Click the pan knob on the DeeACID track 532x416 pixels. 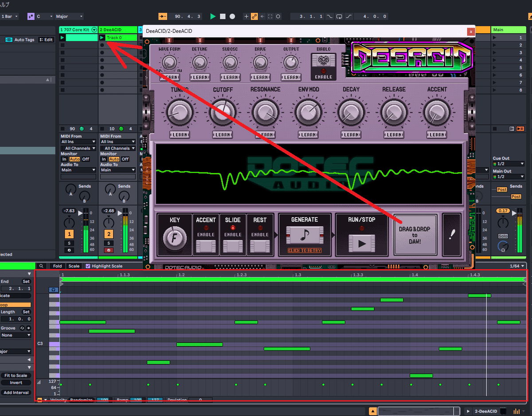(x=109, y=222)
